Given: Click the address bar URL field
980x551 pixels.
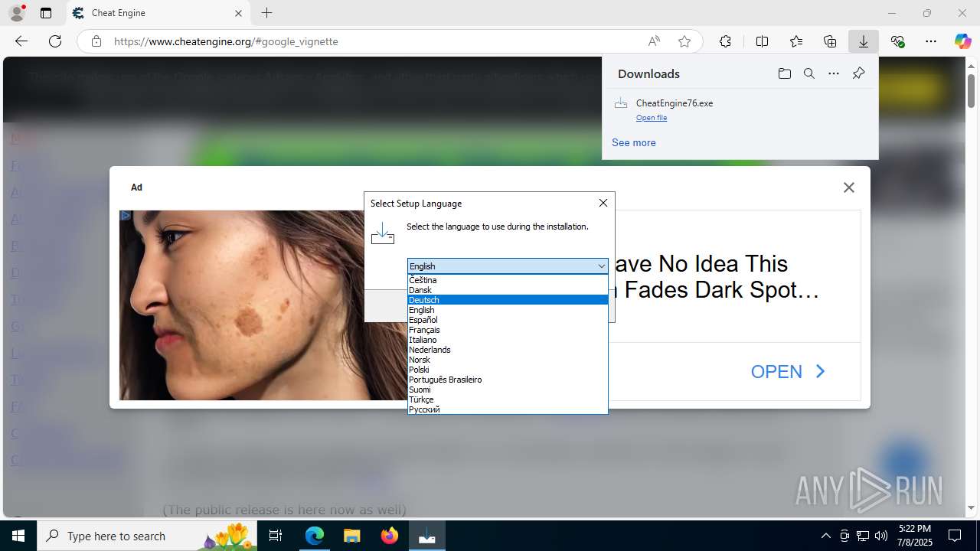Looking at the screenshot, I should point(374,41).
